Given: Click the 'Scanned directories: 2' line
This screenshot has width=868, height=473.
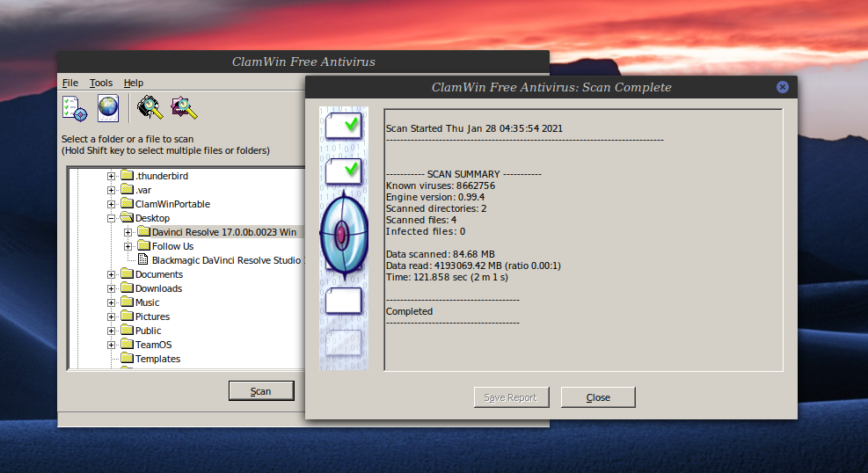Looking at the screenshot, I should [x=436, y=208].
